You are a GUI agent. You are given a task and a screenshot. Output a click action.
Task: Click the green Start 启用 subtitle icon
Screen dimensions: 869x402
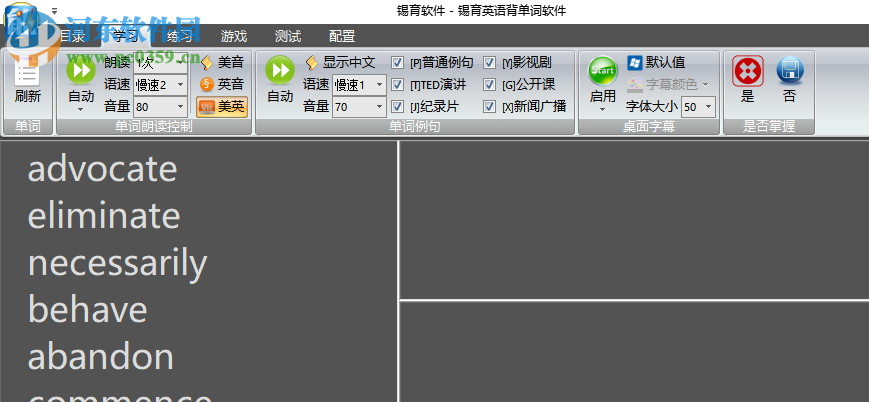pos(603,71)
